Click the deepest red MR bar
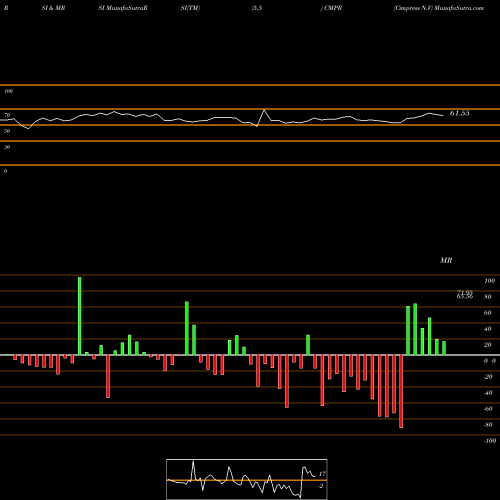Screen dimensions: 500x500 pyautogui.click(x=401, y=391)
